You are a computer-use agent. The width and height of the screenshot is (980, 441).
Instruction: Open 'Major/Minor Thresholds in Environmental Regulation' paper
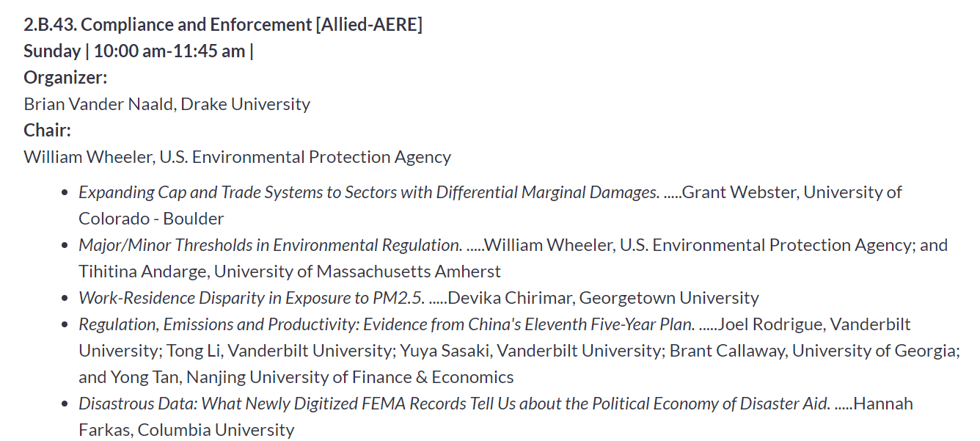point(270,244)
